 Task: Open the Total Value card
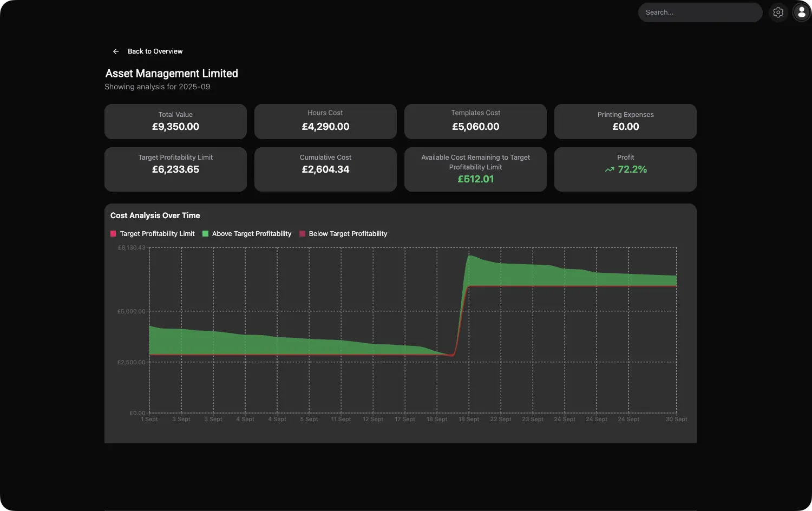pos(175,121)
